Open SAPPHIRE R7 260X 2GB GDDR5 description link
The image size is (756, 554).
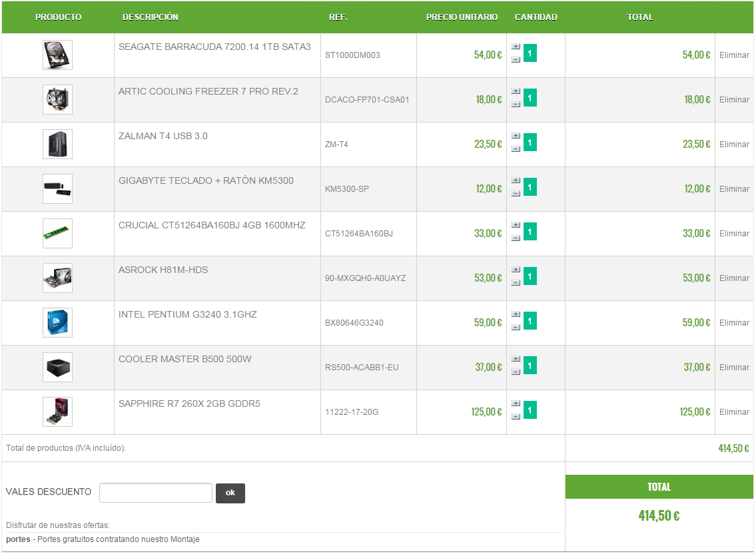pyautogui.click(x=189, y=404)
